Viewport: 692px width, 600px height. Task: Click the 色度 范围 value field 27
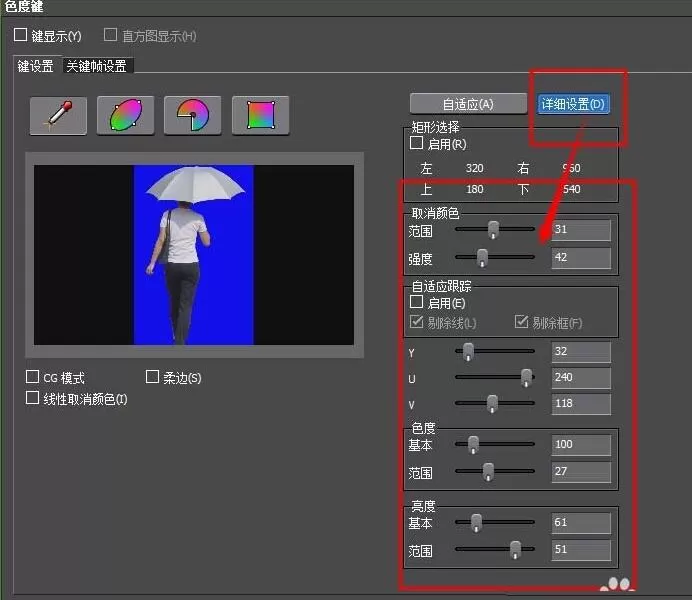point(581,472)
